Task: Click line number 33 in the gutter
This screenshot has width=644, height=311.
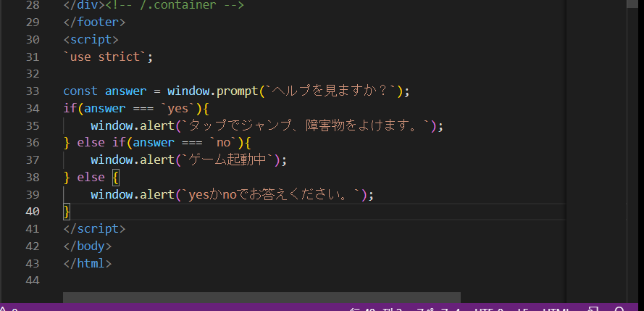Action: point(33,91)
